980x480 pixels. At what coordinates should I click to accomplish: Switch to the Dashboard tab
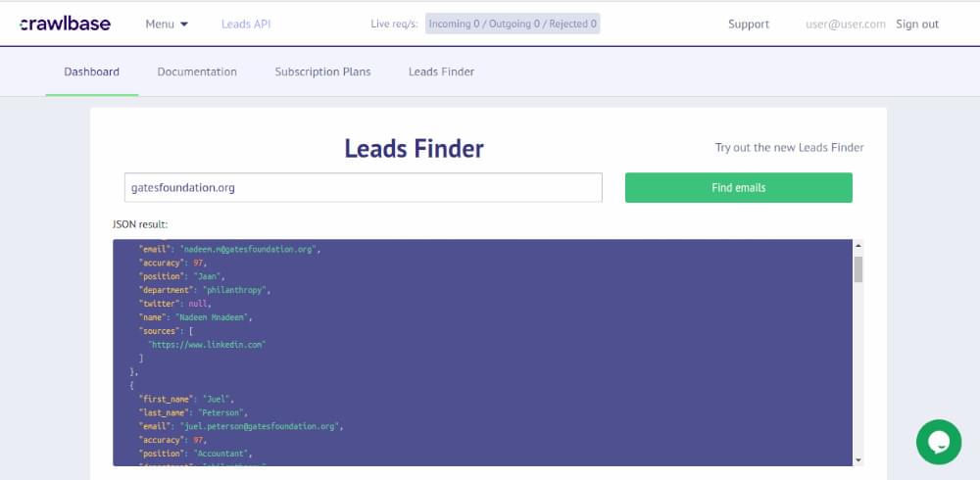point(92,72)
